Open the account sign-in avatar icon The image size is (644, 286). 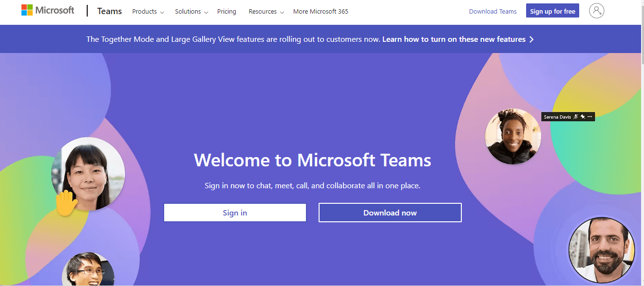596,11
